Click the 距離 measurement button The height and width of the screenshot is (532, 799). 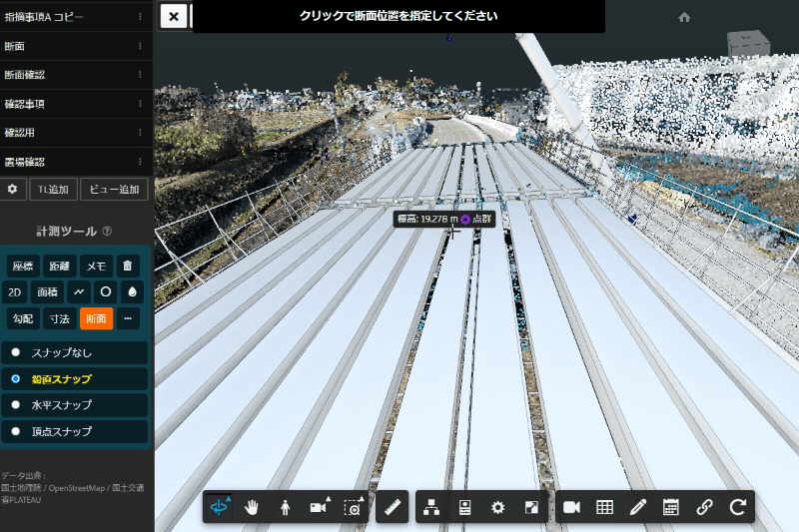click(59, 266)
